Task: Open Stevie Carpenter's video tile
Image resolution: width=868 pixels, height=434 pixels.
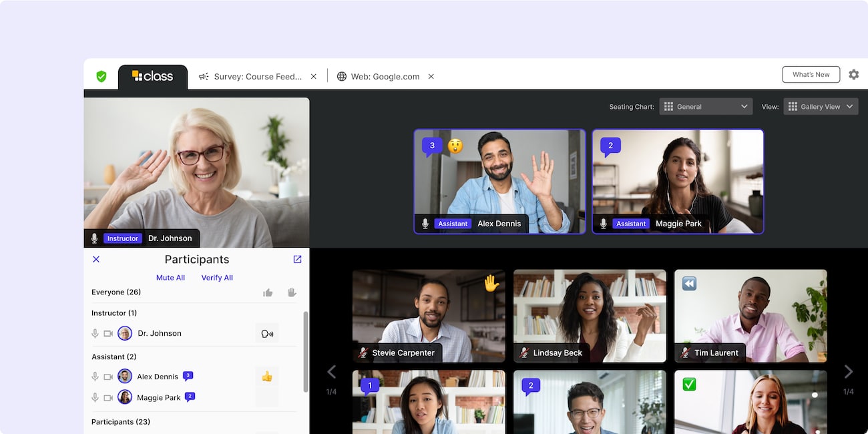Action: click(x=429, y=315)
